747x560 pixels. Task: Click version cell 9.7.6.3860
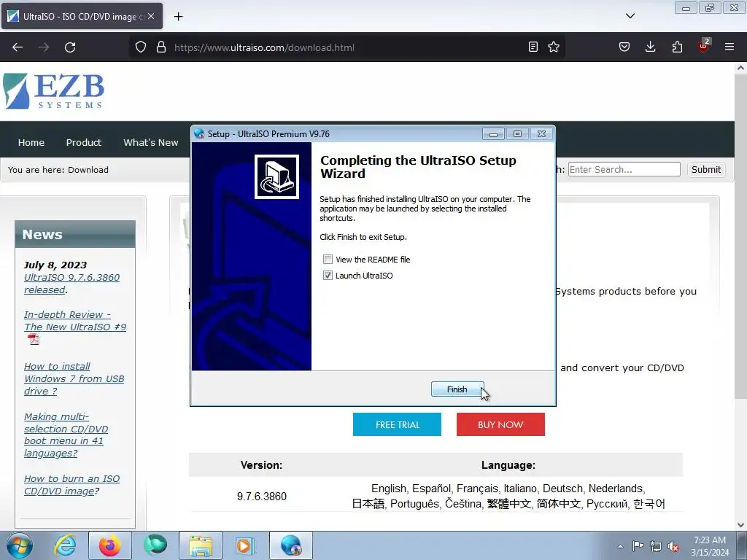pyautogui.click(x=262, y=496)
